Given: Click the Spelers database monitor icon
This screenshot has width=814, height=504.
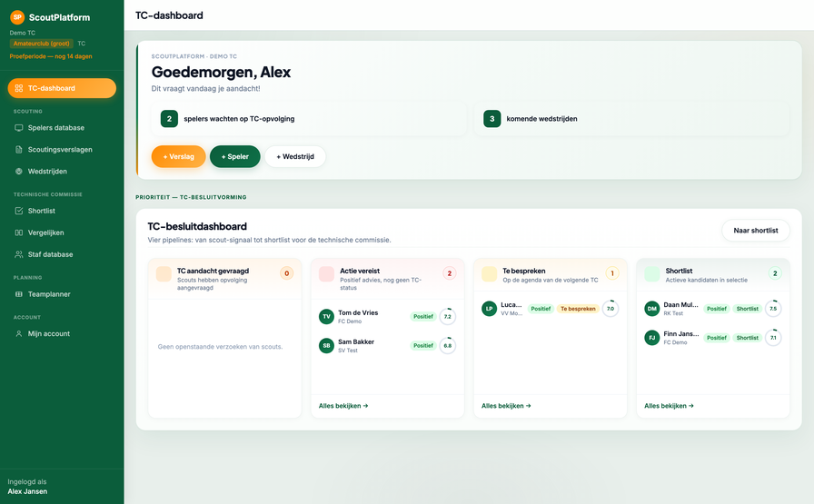Looking at the screenshot, I should (19, 128).
